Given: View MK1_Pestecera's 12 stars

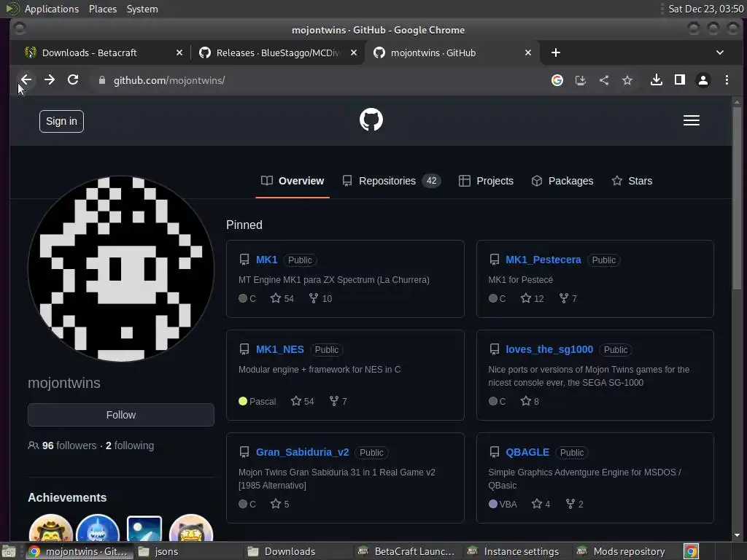Looking at the screenshot, I should (532, 298).
